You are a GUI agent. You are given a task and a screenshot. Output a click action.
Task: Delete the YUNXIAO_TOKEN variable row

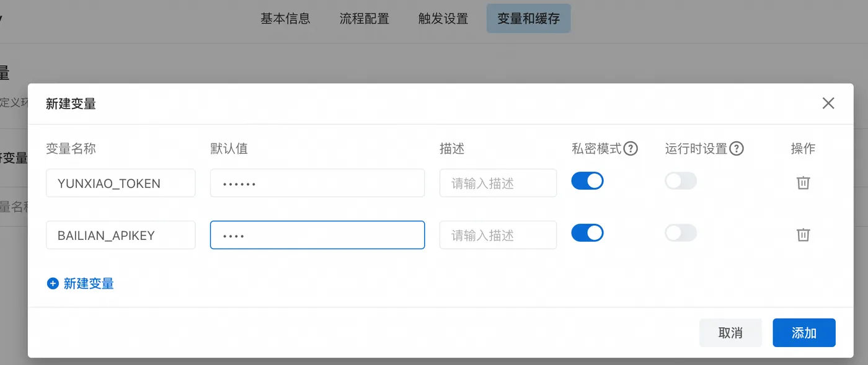[x=803, y=183]
